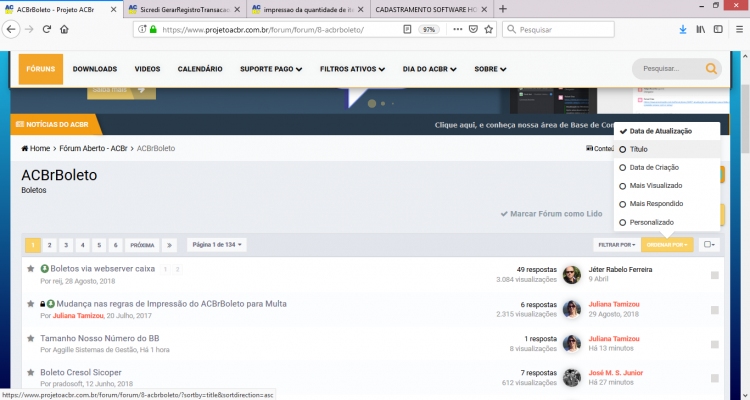
Task: Select the Mais Respondido sort option
Action: (x=667, y=204)
